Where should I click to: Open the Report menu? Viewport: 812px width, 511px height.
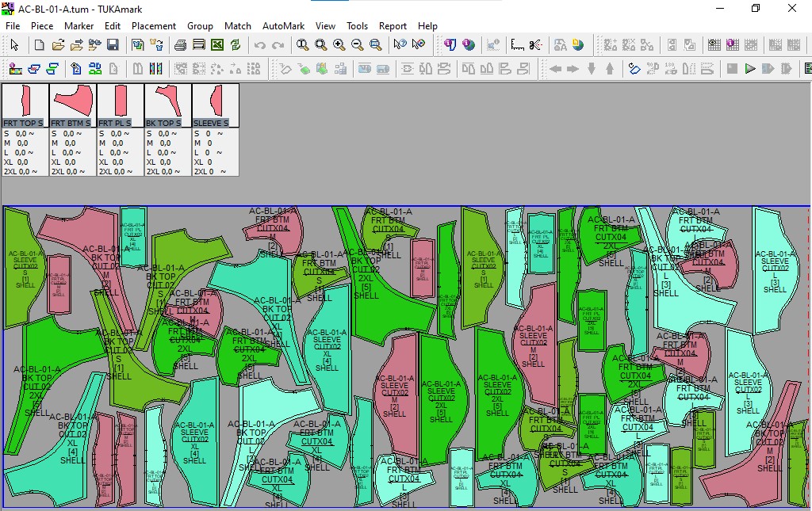click(x=393, y=26)
